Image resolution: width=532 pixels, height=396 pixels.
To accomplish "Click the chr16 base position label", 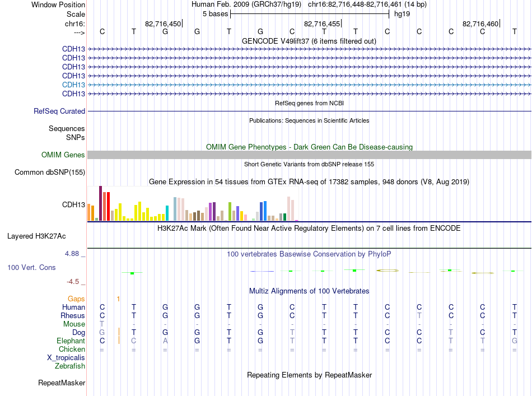I will [74, 24].
